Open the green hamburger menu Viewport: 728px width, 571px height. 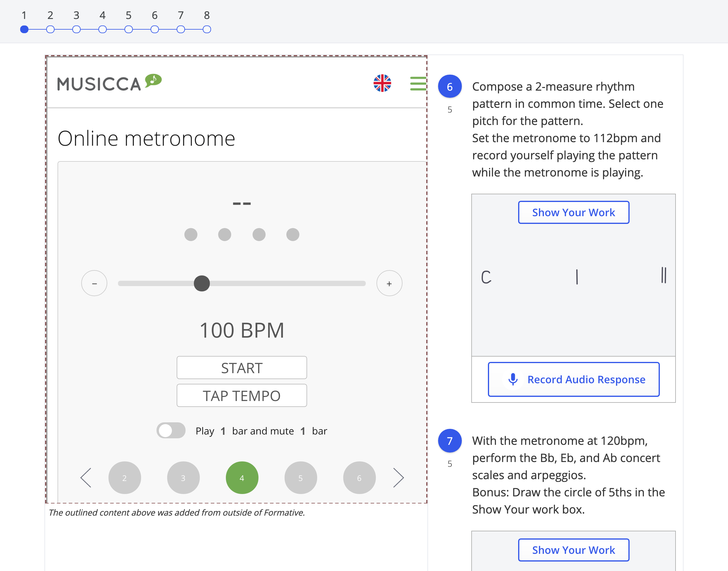(x=418, y=83)
